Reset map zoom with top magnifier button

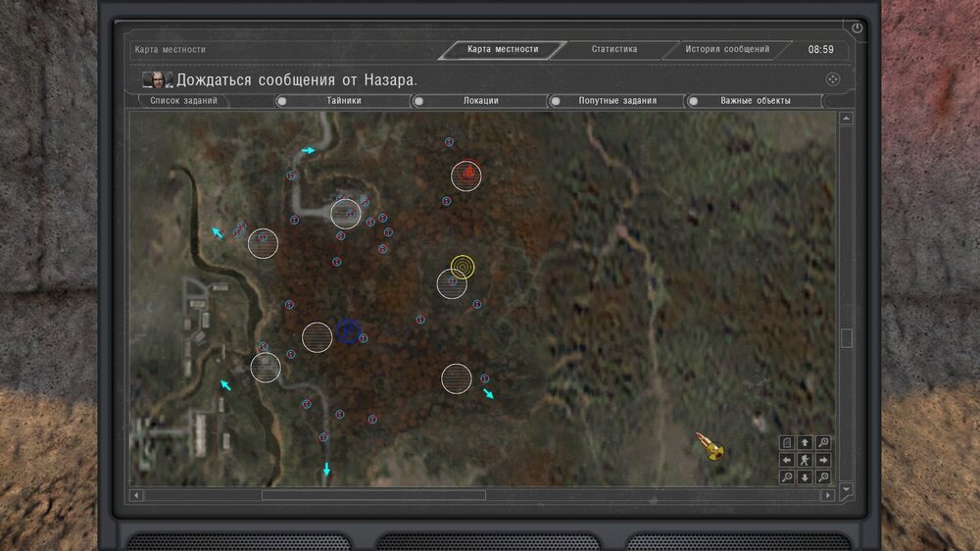pyautogui.click(x=824, y=442)
